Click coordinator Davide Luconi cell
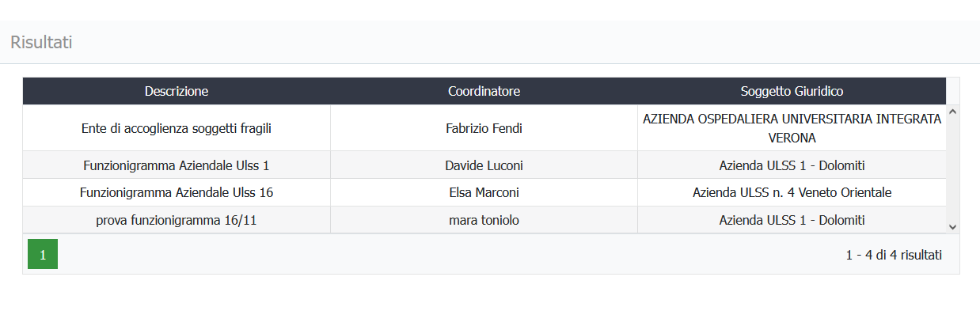This screenshot has height=326, width=980. (484, 165)
